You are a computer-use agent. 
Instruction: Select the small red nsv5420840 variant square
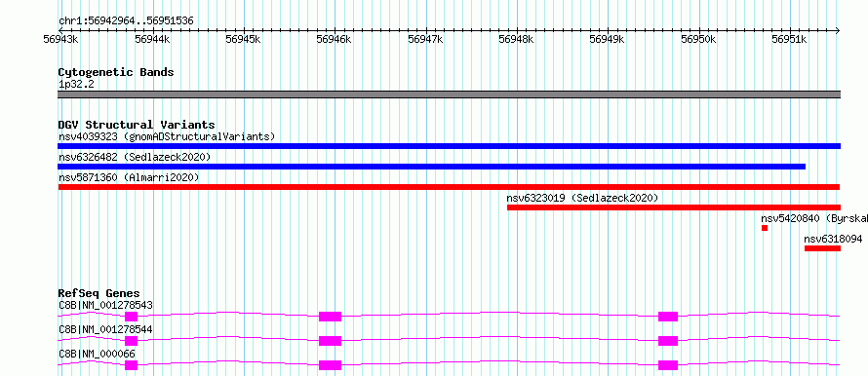click(765, 228)
